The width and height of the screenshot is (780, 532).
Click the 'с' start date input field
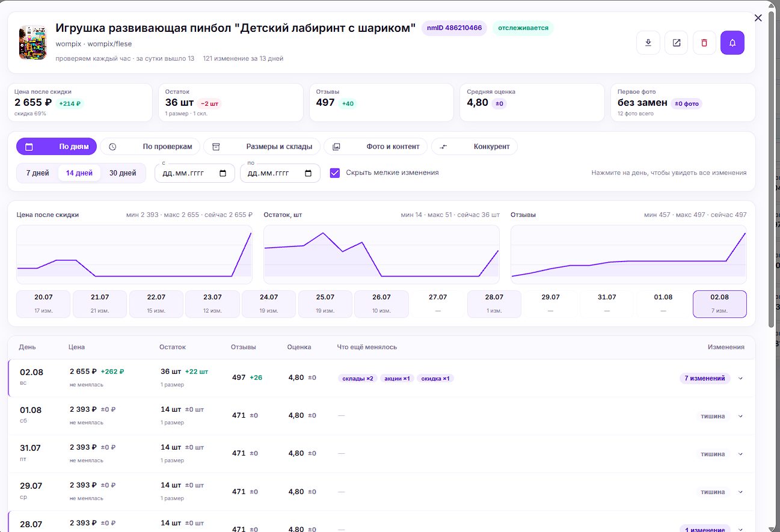click(x=194, y=173)
